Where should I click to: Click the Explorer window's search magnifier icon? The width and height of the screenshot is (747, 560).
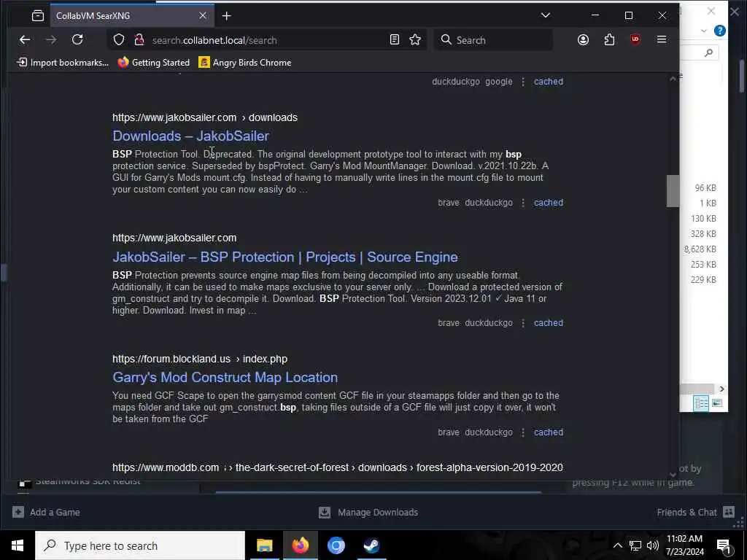pyautogui.click(x=708, y=52)
